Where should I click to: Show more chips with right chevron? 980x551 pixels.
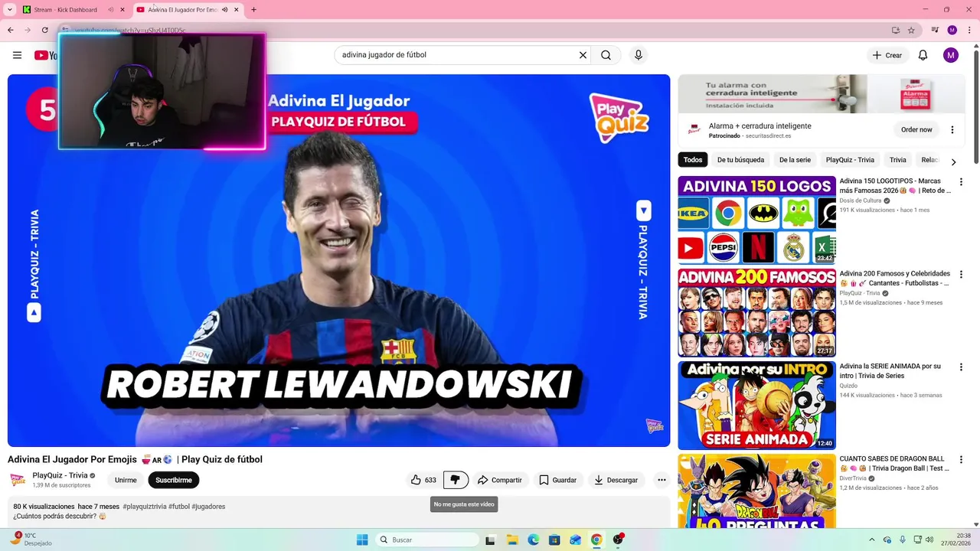coord(953,161)
